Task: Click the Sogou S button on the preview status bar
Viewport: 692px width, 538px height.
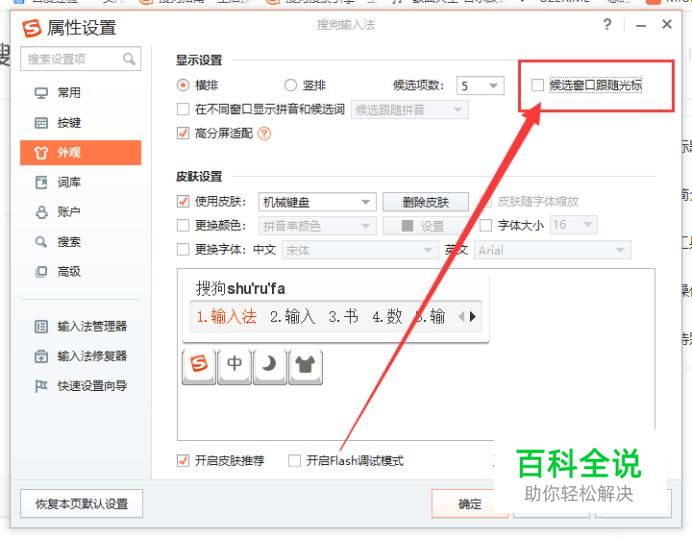Action: click(x=199, y=366)
